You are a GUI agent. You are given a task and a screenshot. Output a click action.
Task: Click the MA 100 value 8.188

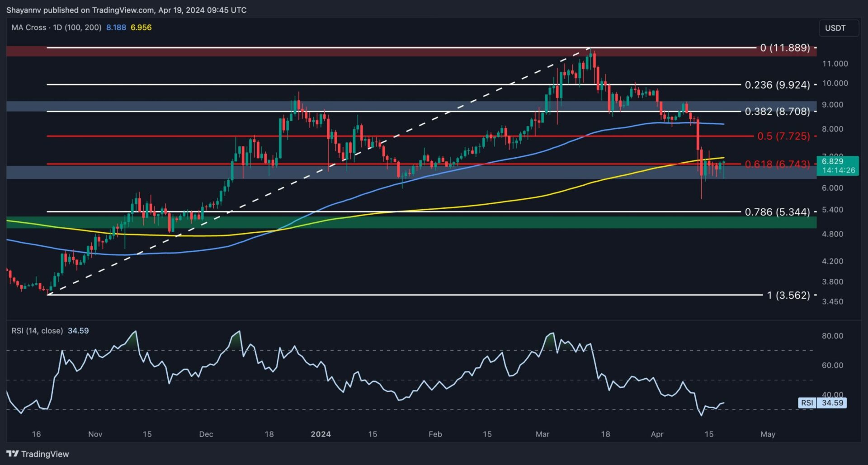coord(116,28)
